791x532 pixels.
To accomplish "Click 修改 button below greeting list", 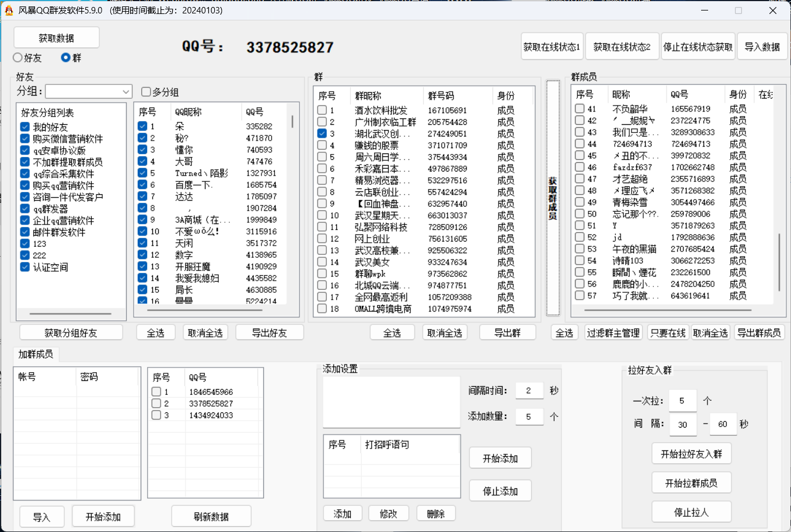I will [x=389, y=514].
